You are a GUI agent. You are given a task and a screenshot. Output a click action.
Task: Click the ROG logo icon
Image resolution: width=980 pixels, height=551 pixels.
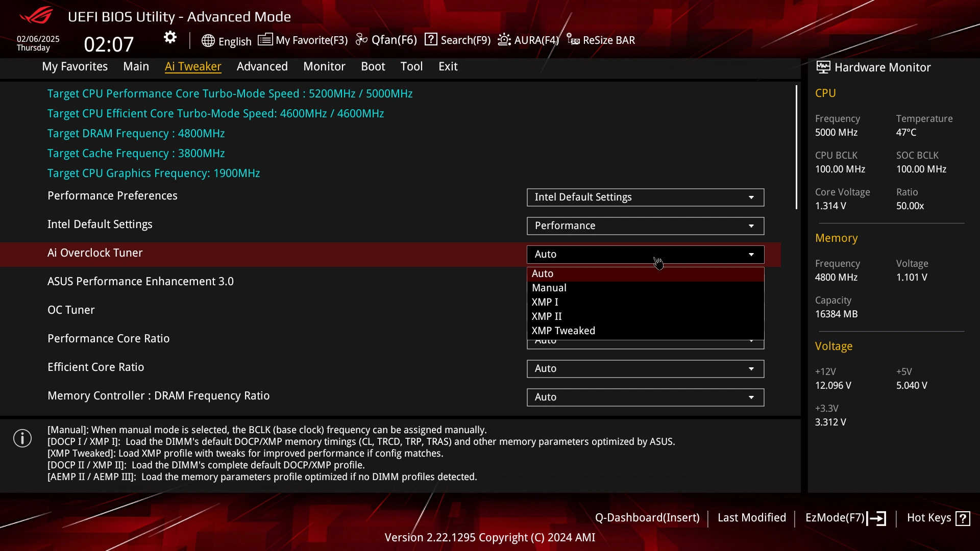tap(36, 15)
